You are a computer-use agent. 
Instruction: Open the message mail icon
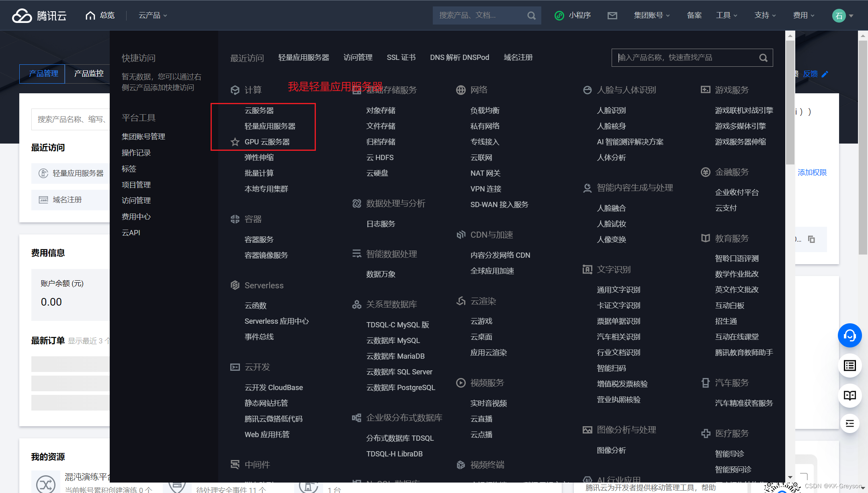tap(612, 15)
